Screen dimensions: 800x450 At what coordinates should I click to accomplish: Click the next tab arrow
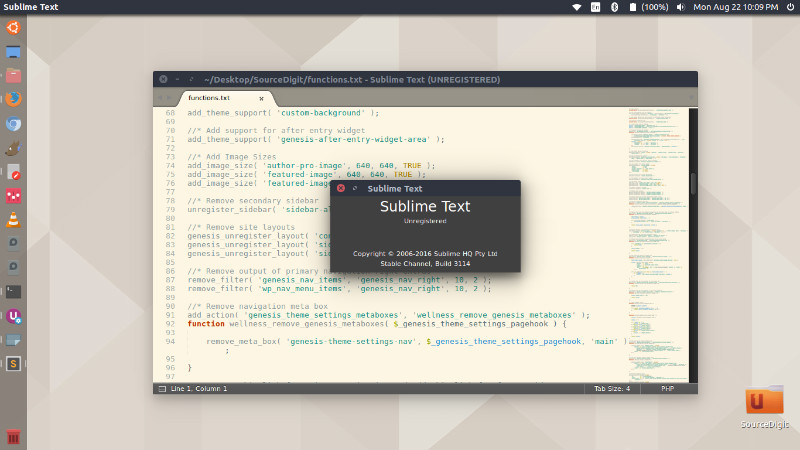coord(169,97)
